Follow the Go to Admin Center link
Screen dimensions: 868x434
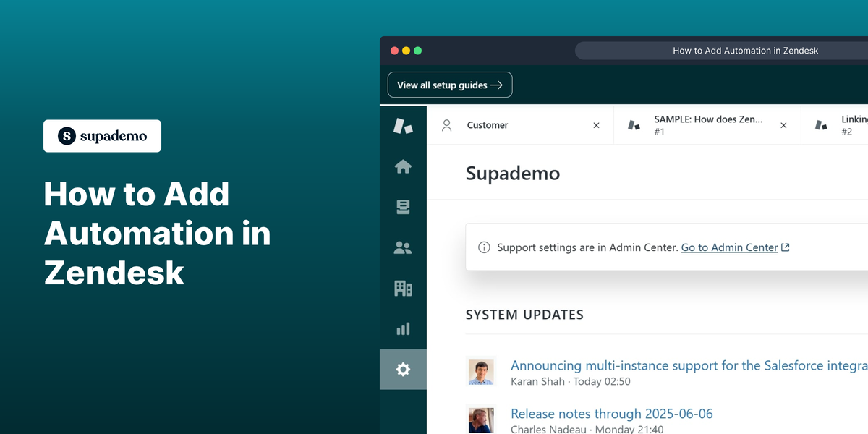pos(729,247)
